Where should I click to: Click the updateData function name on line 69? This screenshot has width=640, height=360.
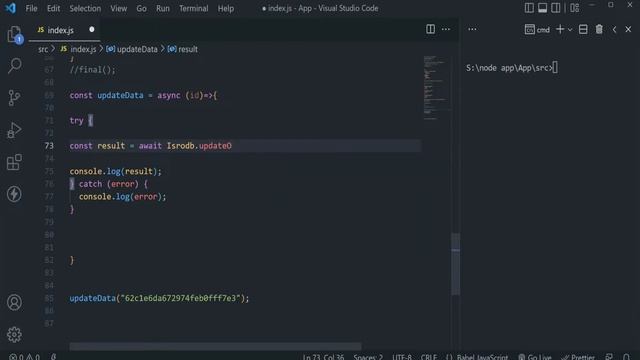point(120,96)
